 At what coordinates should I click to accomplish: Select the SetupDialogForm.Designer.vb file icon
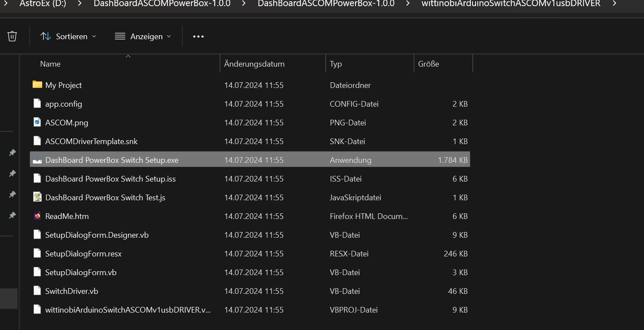tap(37, 235)
